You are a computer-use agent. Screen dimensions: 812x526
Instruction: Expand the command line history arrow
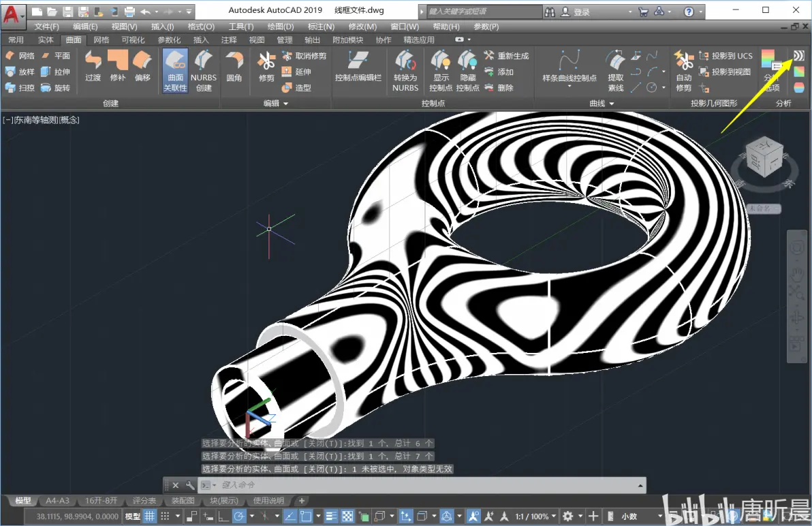pyautogui.click(x=640, y=485)
